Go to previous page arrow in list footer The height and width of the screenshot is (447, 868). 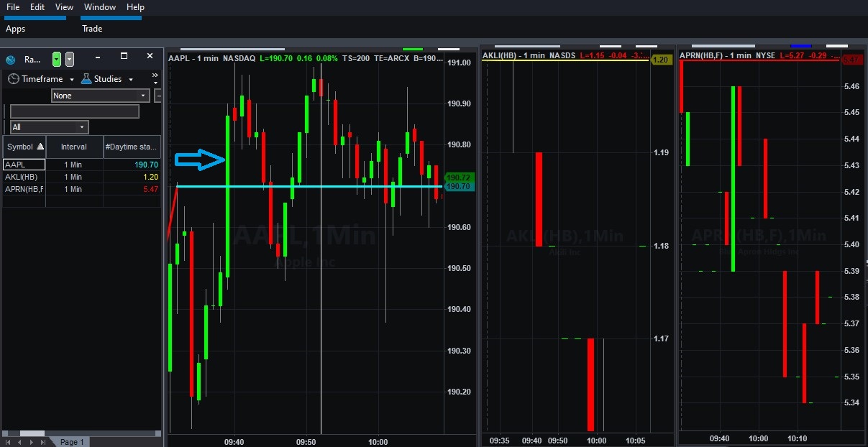[19, 442]
